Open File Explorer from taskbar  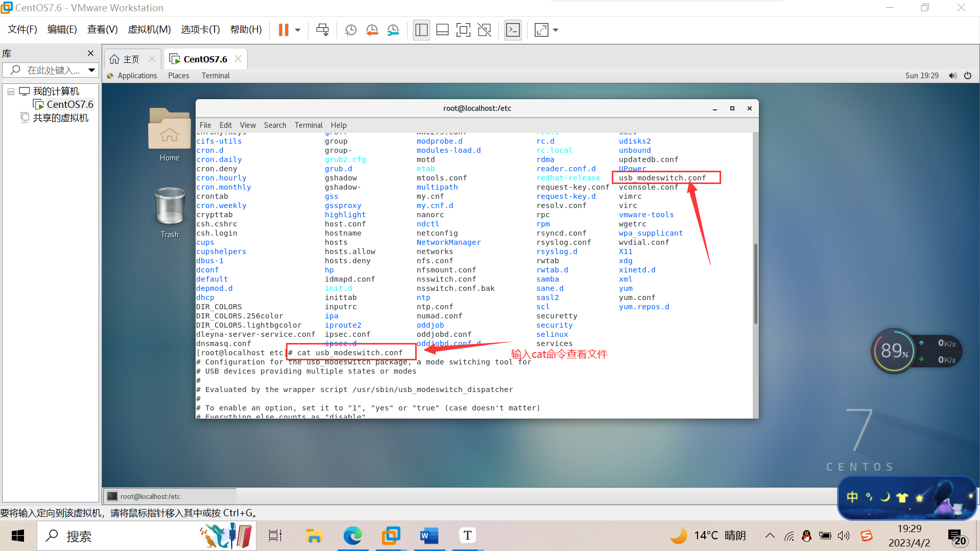(x=314, y=536)
